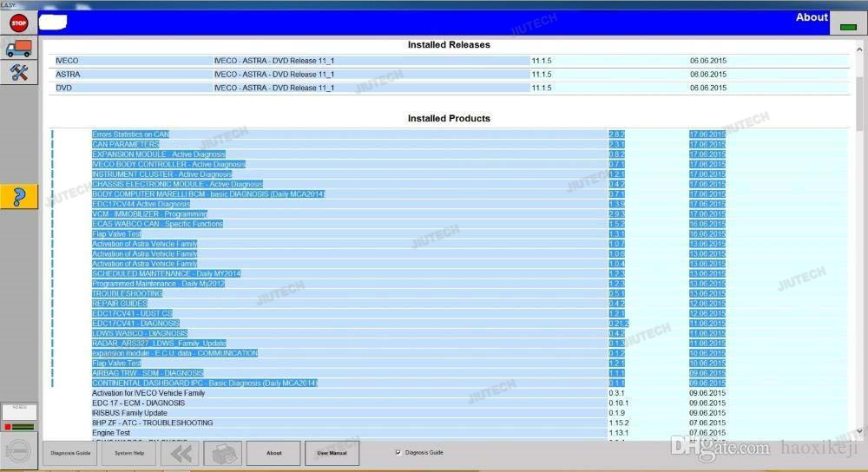Select the REPAIR GUIDES product row
Image resolution: width=868 pixels, height=472 pixels.
point(449,304)
